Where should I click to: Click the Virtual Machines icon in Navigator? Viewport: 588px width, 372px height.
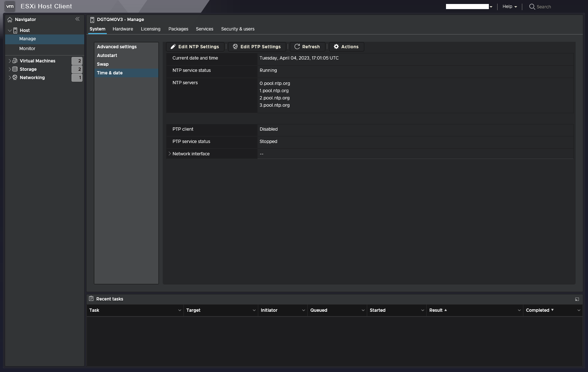point(15,61)
